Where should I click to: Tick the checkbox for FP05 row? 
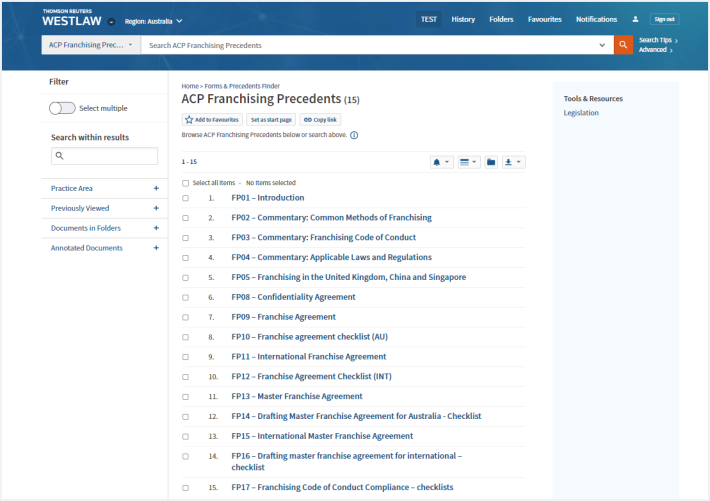[185, 278]
